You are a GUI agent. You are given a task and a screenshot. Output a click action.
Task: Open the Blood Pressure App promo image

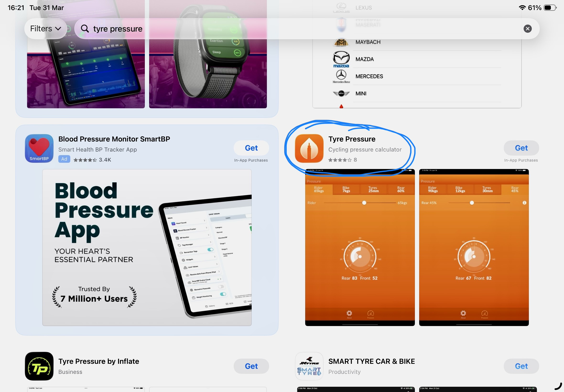tap(147, 247)
